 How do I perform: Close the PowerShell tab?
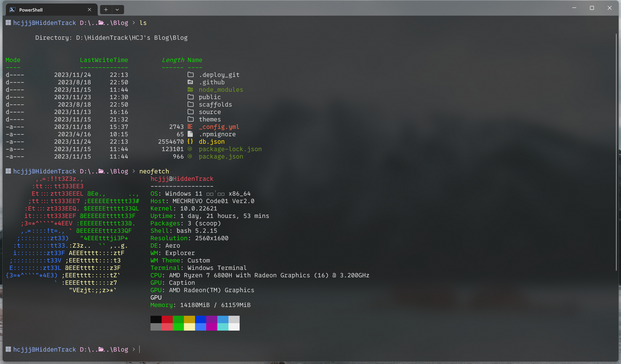[x=90, y=10]
